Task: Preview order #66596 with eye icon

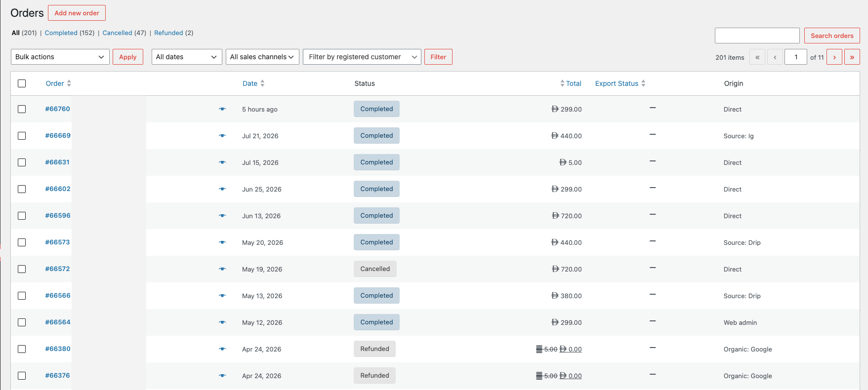Action: [x=222, y=216]
